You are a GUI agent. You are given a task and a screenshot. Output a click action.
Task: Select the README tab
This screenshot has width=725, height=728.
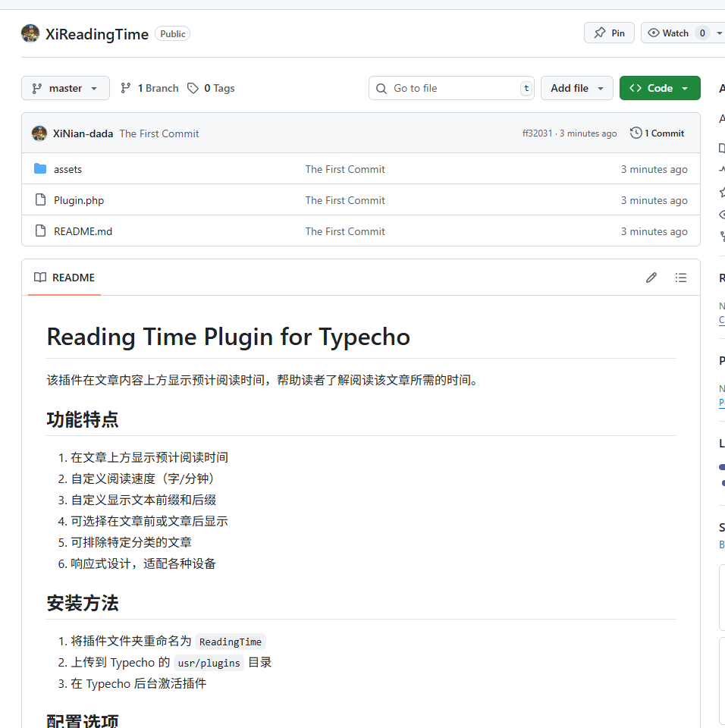[x=65, y=278]
